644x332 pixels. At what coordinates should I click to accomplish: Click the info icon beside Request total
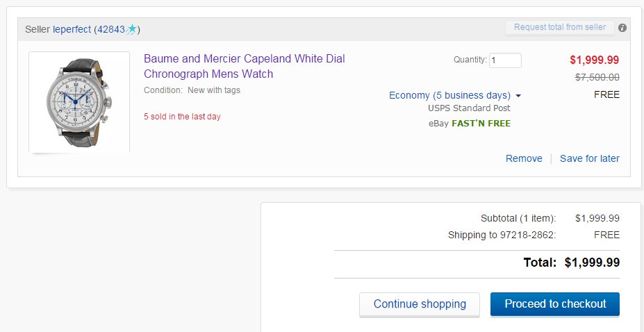coord(622,28)
